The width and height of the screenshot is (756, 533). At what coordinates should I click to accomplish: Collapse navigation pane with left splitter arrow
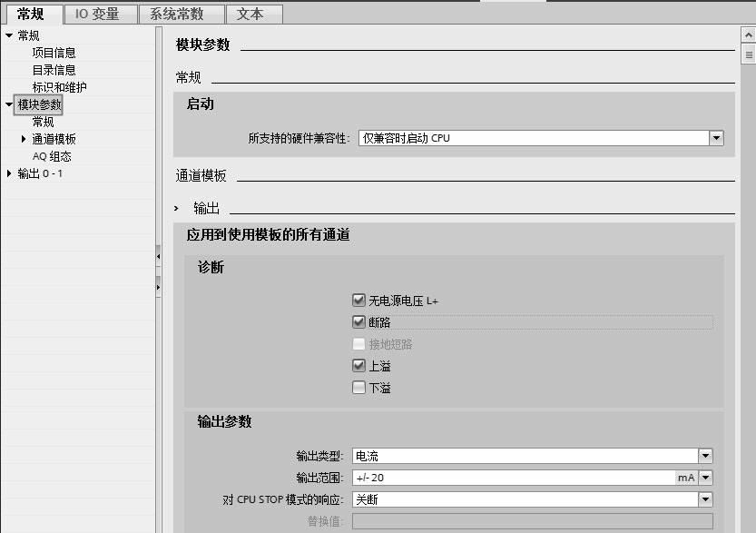coord(158,256)
